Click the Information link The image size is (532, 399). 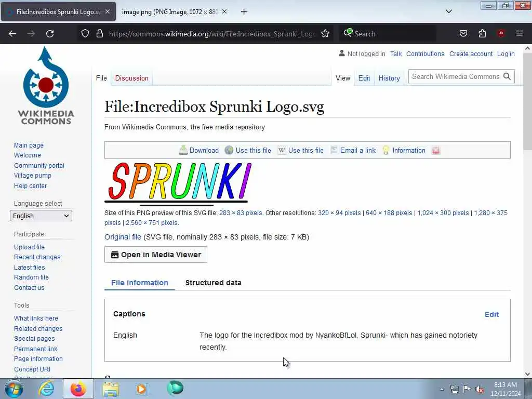point(409,150)
